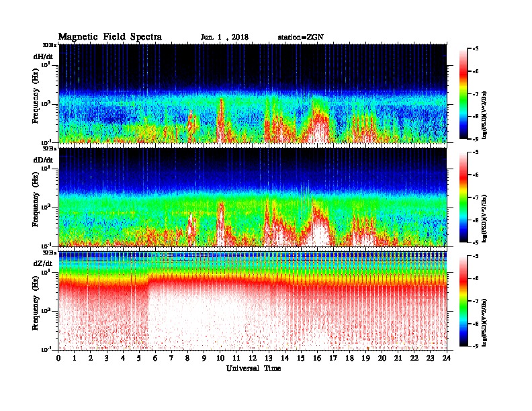Click the "-5" tick on the dH/dt color bar
The height and width of the screenshot is (411, 532).
coord(476,49)
